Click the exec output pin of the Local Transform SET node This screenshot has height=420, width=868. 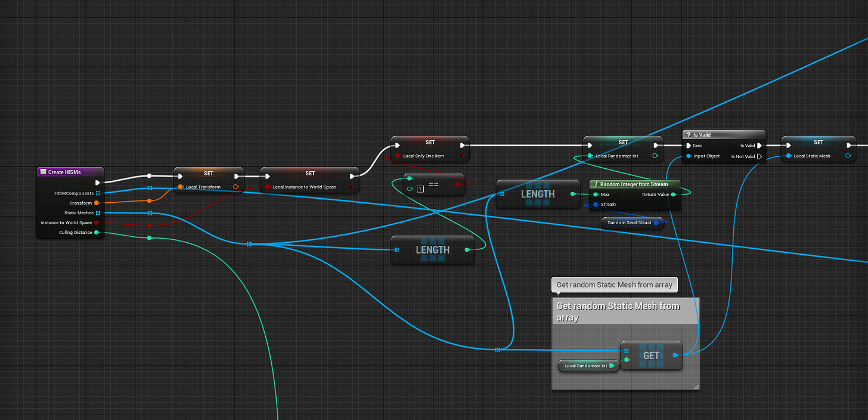pos(237,176)
